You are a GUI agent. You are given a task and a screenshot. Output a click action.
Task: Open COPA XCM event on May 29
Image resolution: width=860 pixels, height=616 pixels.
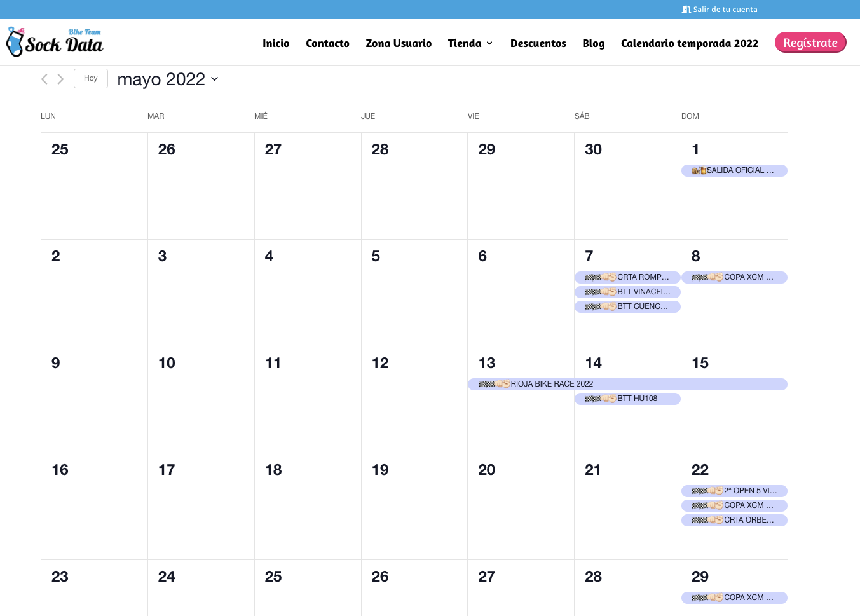click(x=748, y=598)
